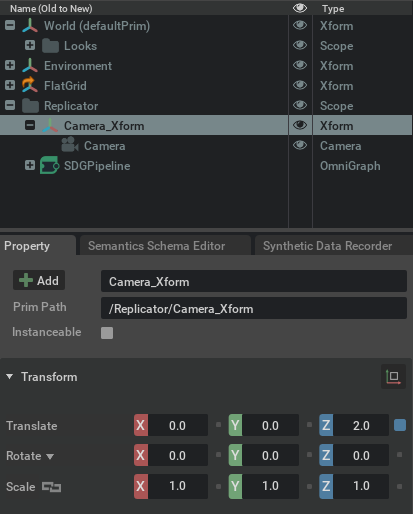Collapse the Camera_Xform tree node
413x514 pixels.
coord(30,125)
